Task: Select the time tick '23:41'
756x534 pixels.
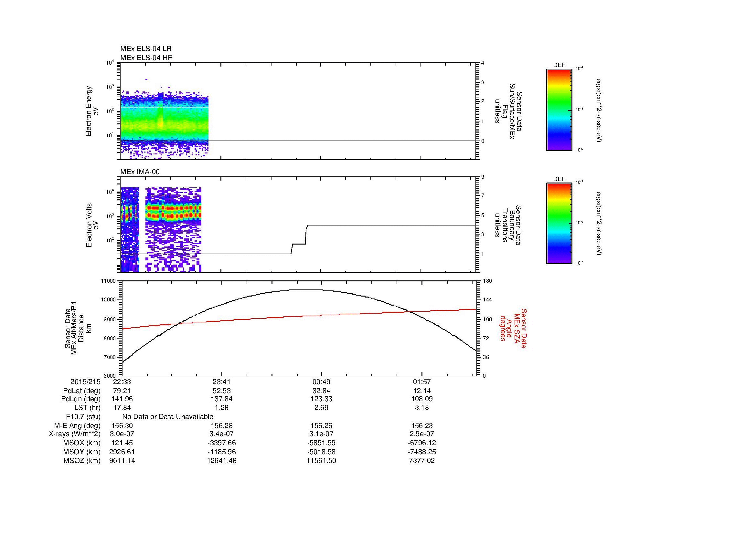Action: pos(222,382)
